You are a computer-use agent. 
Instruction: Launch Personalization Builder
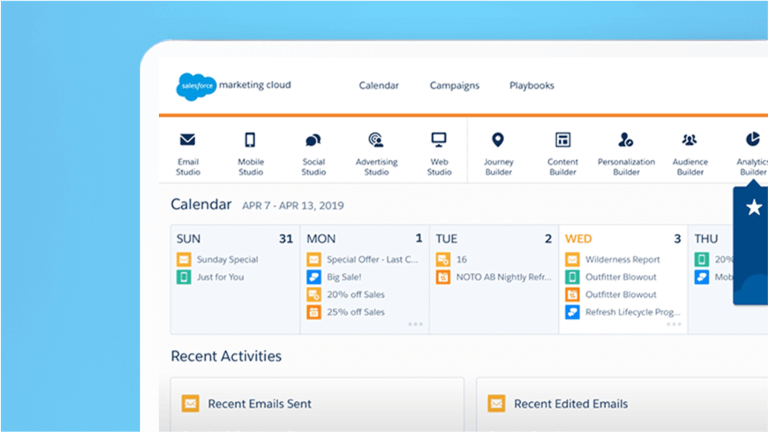point(626,141)
